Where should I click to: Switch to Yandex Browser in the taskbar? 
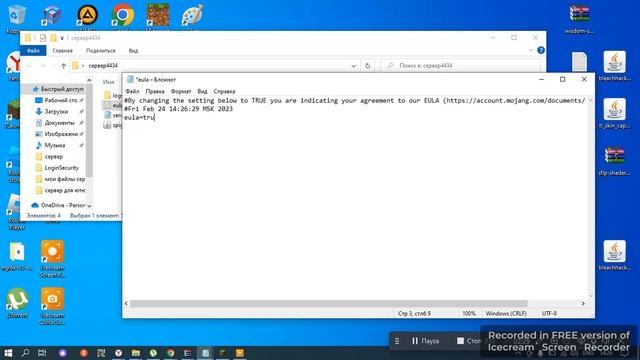pos(118,353)
